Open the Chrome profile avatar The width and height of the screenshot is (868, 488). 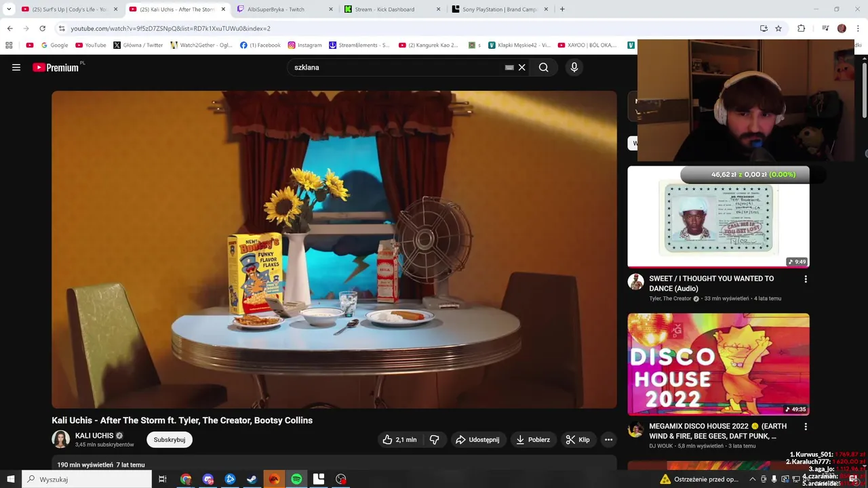(842, 28)
